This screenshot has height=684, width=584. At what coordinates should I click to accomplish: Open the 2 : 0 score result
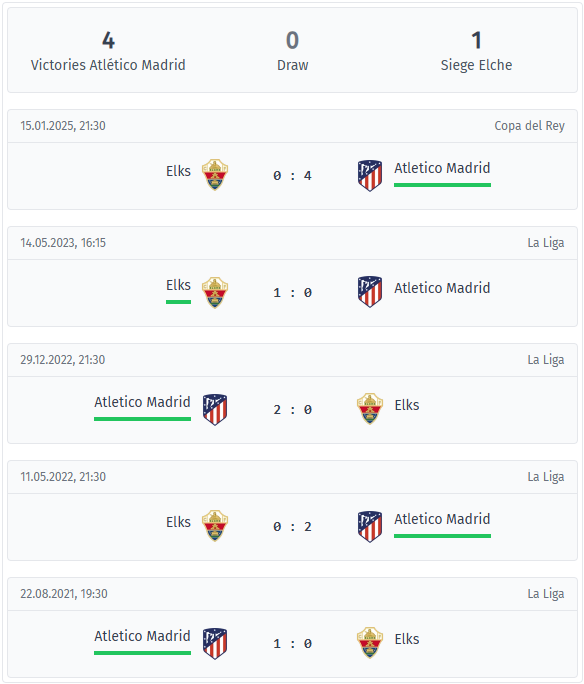(x=292, y=410)
